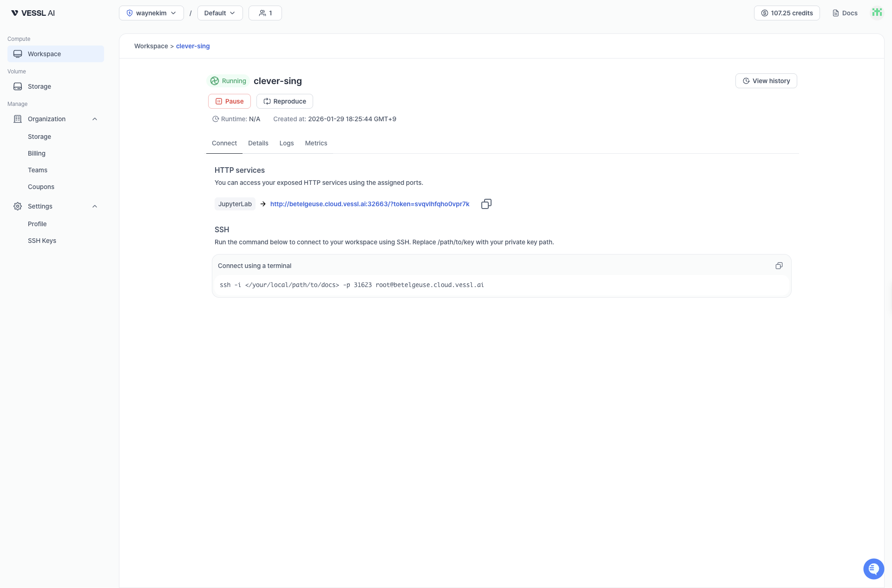Switch to the Metrics tab
The image size is (892, 588).
[x=316, y=143]
